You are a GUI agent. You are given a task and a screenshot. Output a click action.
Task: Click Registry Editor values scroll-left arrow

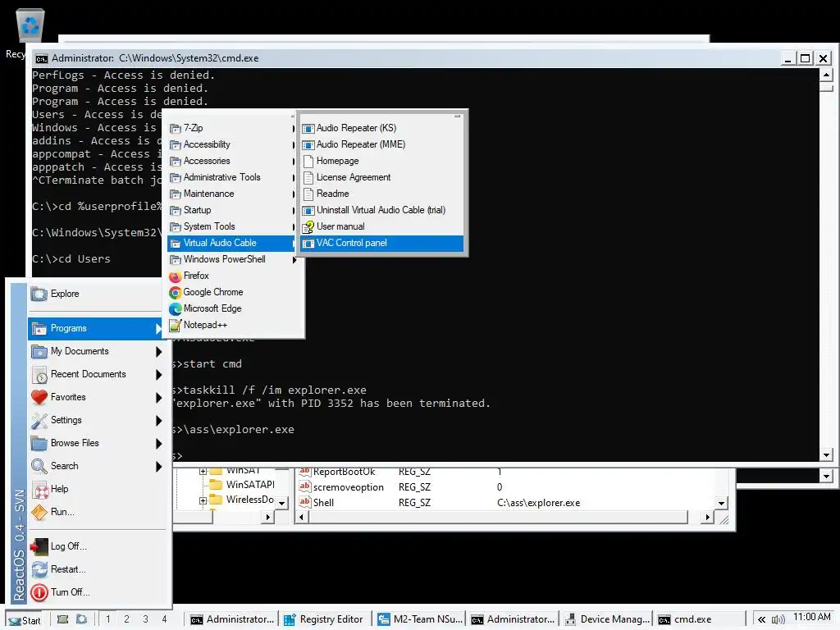301,517
